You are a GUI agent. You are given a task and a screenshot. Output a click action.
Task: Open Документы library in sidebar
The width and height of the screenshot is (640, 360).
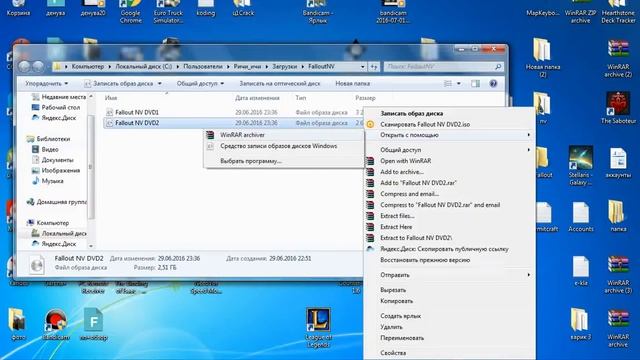(x=53, y=160)
